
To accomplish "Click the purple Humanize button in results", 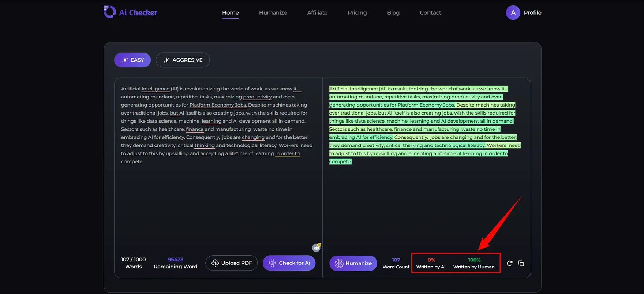I will pyautogui.click(x=353, y=263).
